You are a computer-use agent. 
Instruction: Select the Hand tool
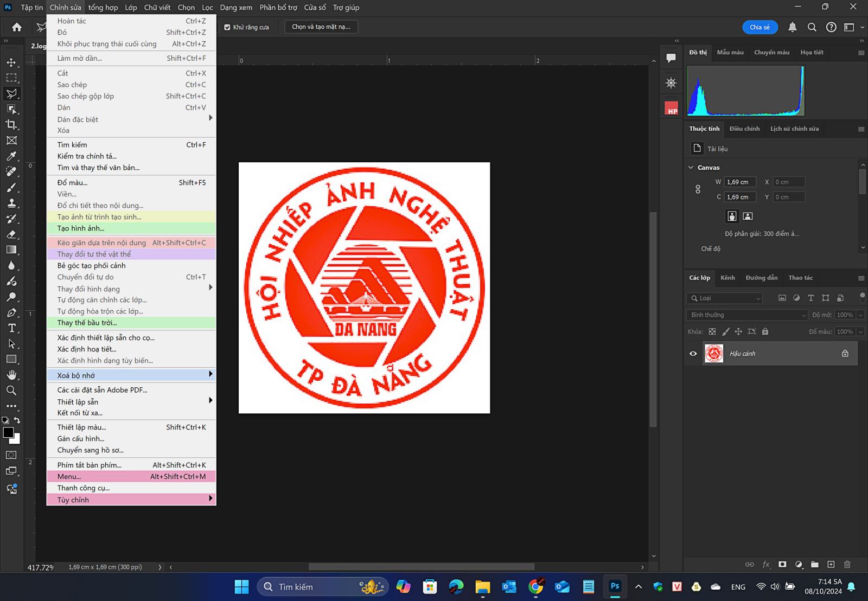(11, 375)
